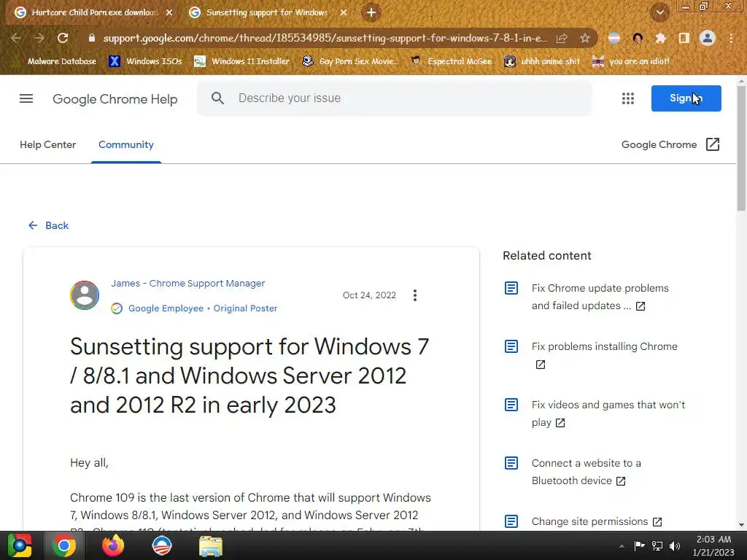Click the search magnifier icon
This screenshot has height=560, width=747.
point(217,98)
